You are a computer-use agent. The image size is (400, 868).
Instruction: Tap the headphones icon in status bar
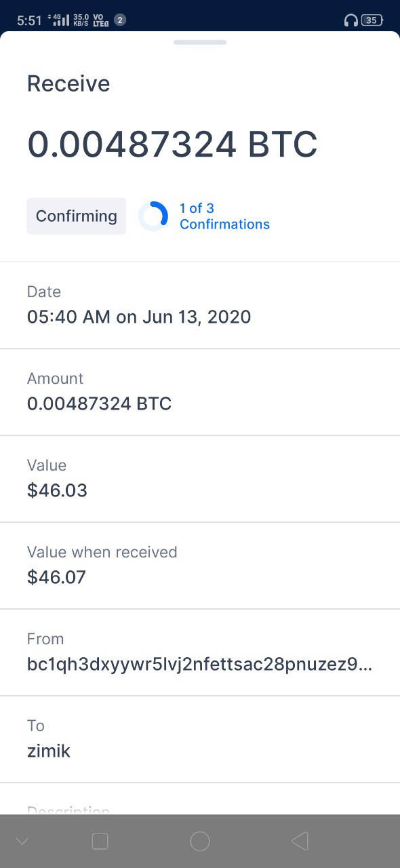click(x=351, y=20)
